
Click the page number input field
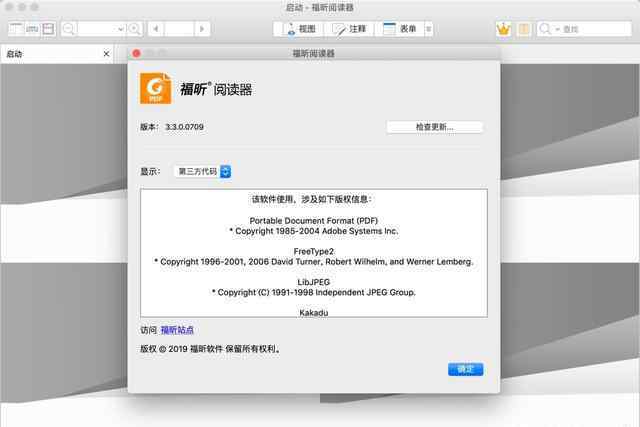coord(179,29)
